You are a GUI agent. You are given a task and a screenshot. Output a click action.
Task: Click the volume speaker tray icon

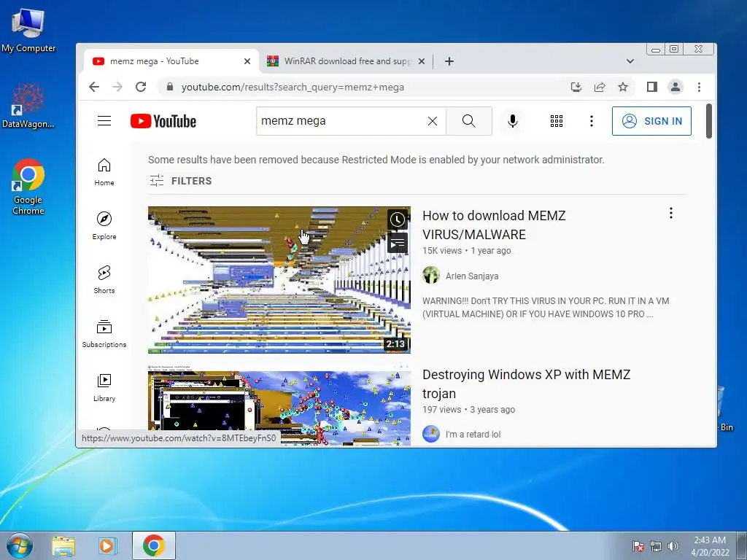tap(673, 546)
